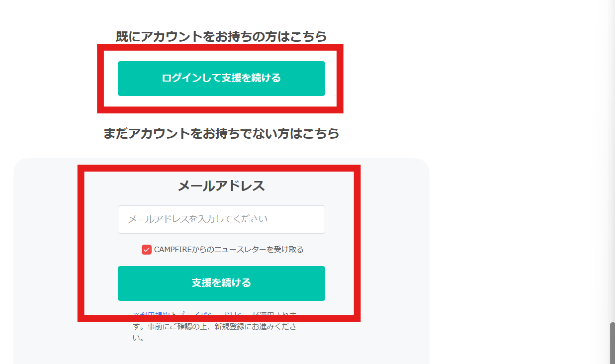Open the 利用規約 terms link

(x=155, y=315)
